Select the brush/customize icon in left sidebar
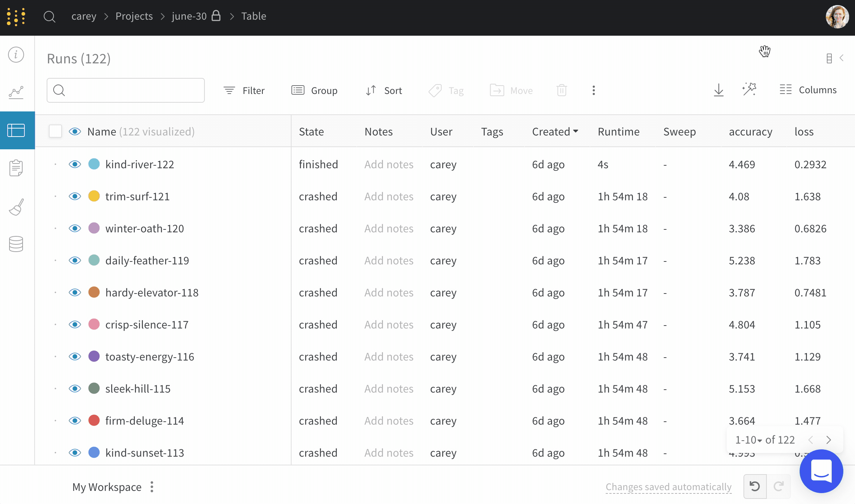The image size is (855, 504). tap(16, 207)
